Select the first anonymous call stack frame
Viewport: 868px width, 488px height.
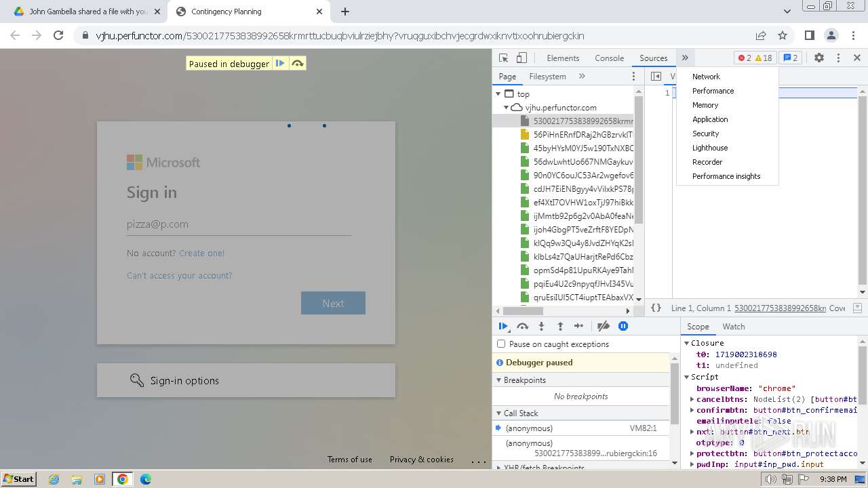[581, 428]
